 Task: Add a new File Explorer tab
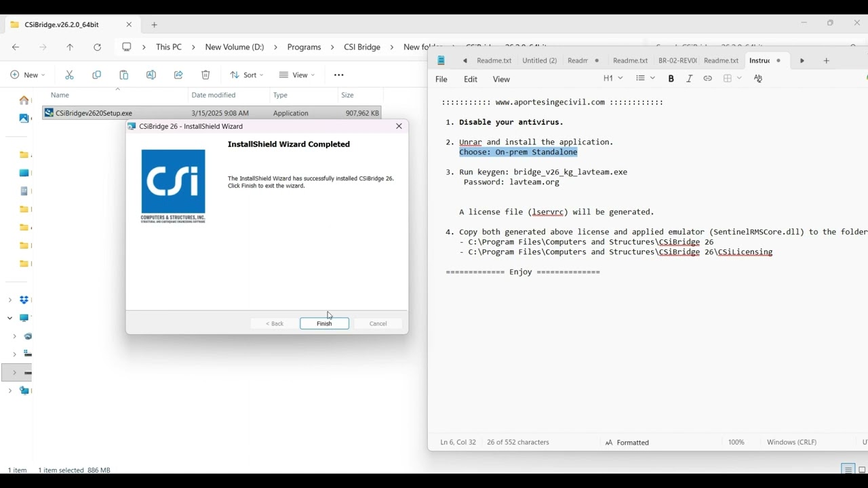pos(154,24)
